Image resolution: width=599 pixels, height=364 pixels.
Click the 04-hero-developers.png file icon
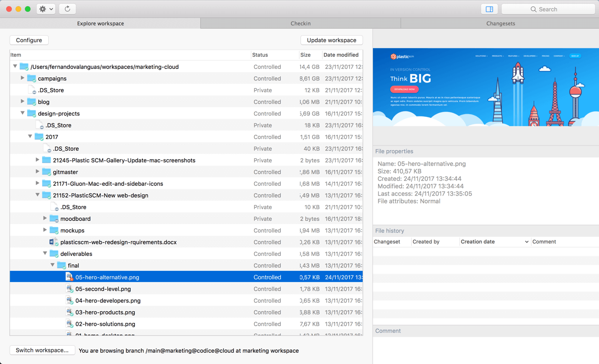click(x=69, y=300)
